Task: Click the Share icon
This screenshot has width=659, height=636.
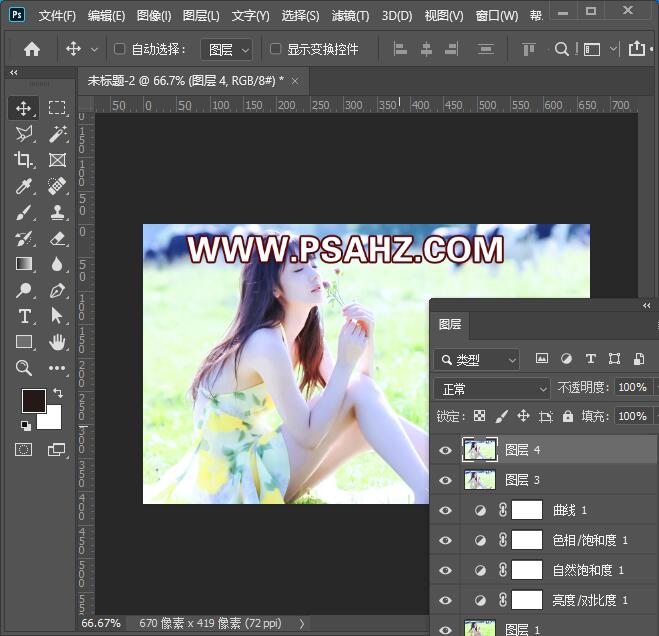Action: click(637, 49)
